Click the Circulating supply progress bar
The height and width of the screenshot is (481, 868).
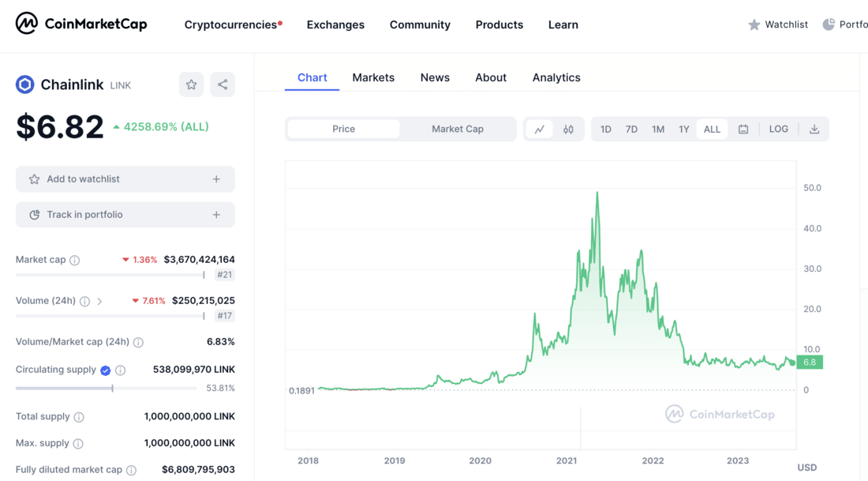point(107,389)
